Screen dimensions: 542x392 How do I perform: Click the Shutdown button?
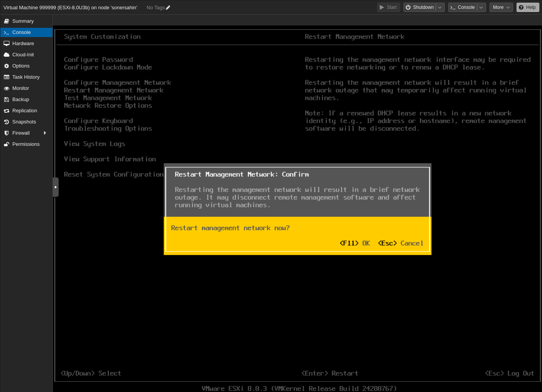pos(420,7)
